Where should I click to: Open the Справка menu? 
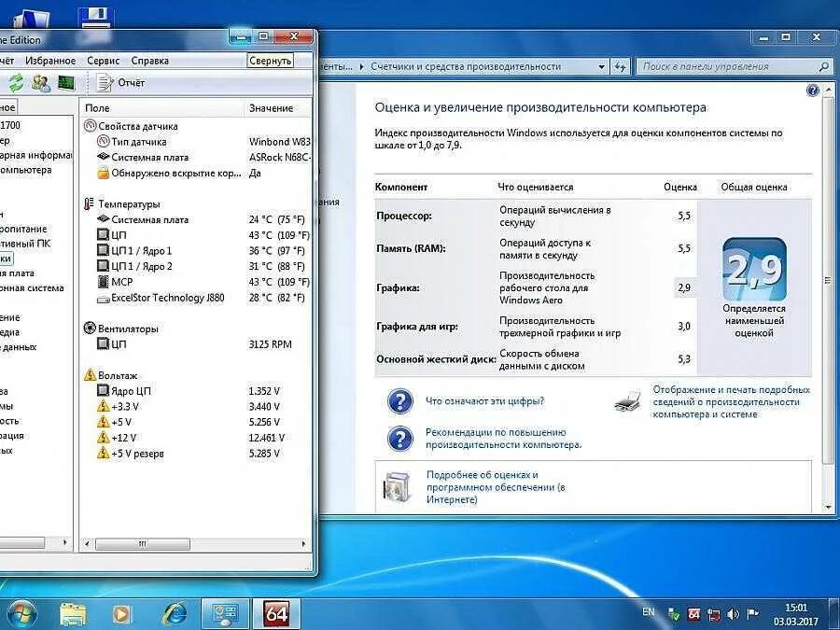(x=150, y=61)
